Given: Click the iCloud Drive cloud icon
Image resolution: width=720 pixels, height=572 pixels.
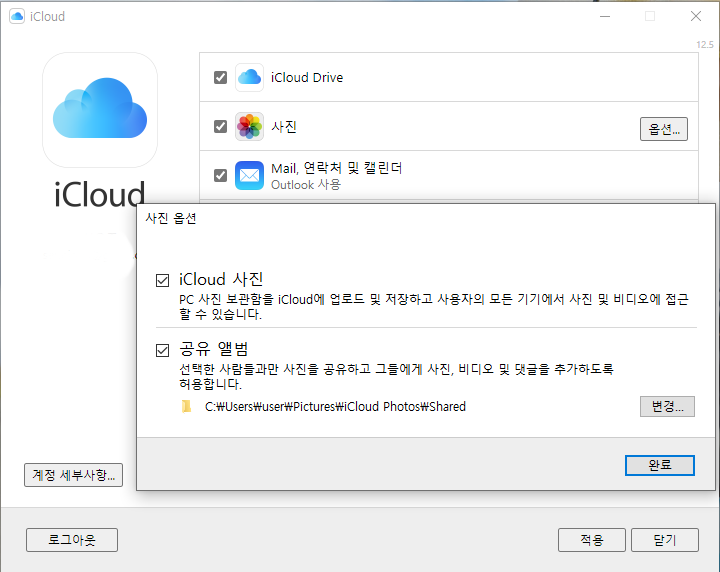Looking at the screenshot, I should (x=249, y=78).
